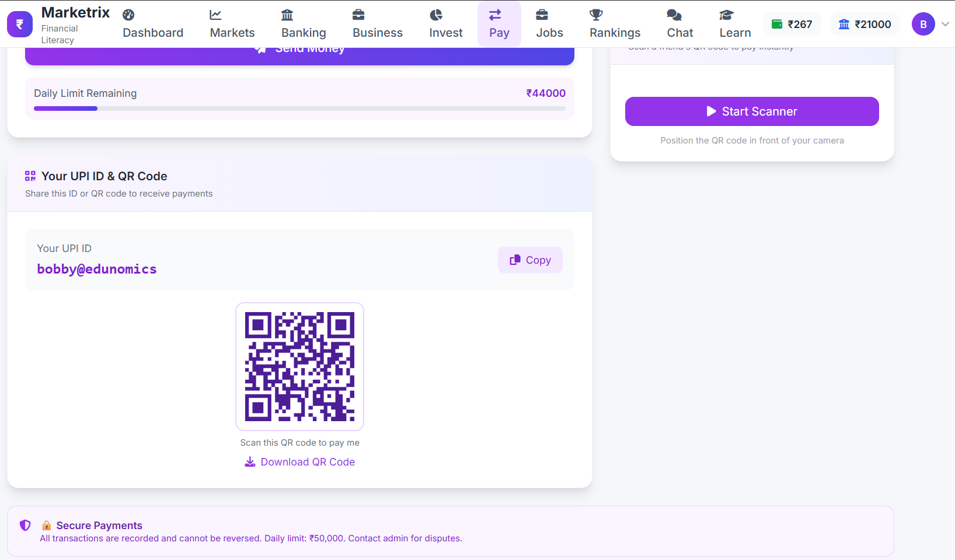The height and width of the screenshot is (560, 955).
Task: Navigate to the Business page
Action: pos(378,24)
